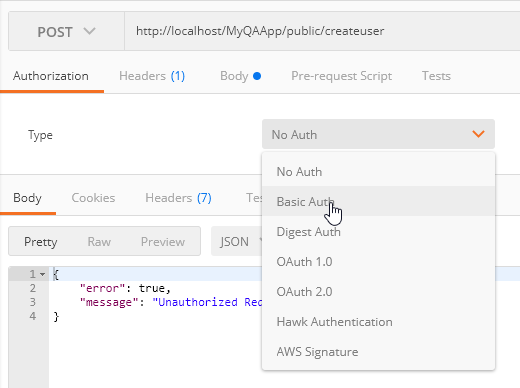520x388 pixels.
Task: Open the request Headers (1) tab
Action: [x=152, y=76]
